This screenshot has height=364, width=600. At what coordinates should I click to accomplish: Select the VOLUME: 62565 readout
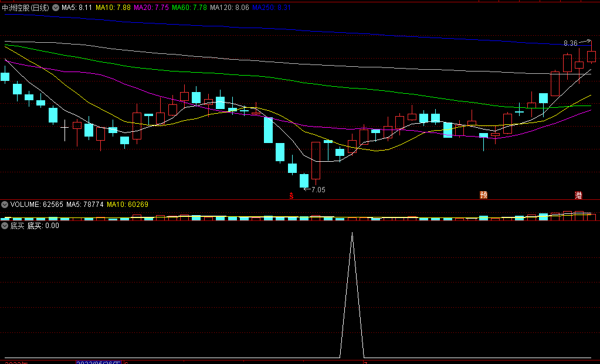click(37, 205)
